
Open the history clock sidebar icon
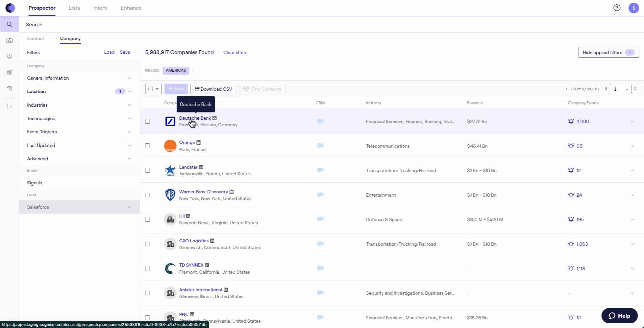click(x=9, y=89)
